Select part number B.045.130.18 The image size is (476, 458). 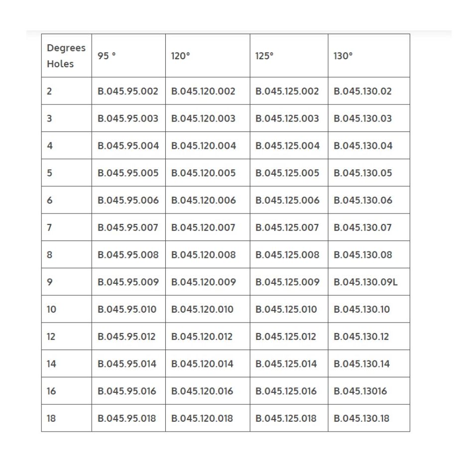(361, 418)
